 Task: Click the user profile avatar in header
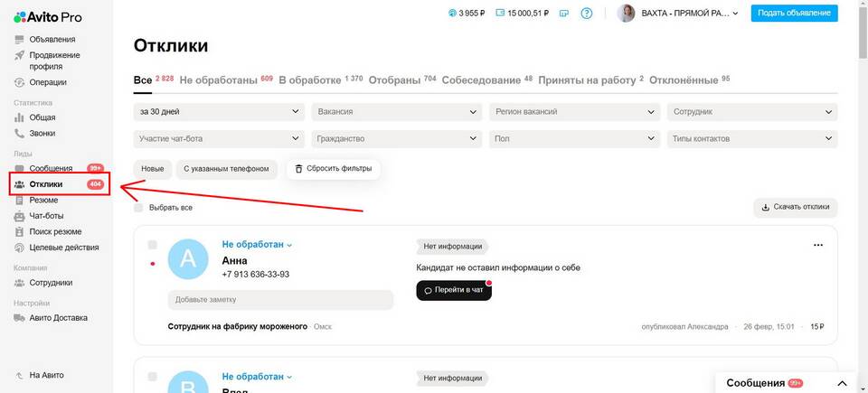[x=626, y=13]
